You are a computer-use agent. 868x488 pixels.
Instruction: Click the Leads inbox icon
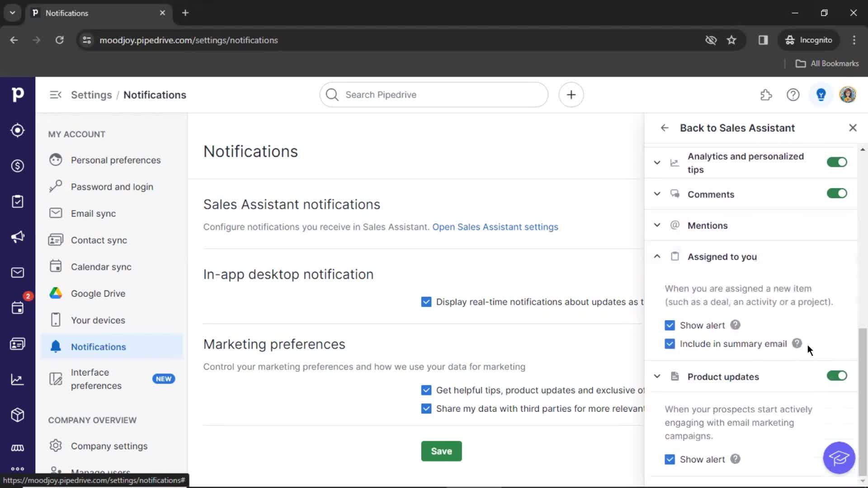(17, 129)
